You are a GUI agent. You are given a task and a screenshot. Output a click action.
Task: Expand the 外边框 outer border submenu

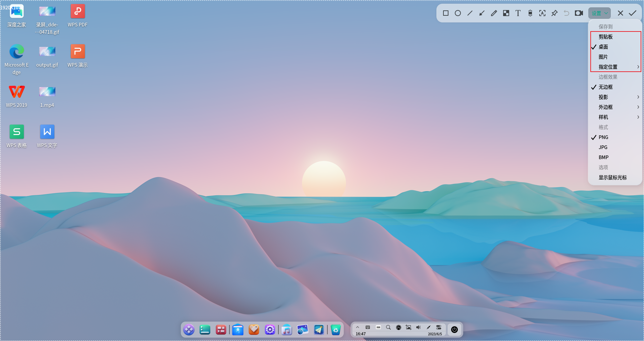click(615, 107)
